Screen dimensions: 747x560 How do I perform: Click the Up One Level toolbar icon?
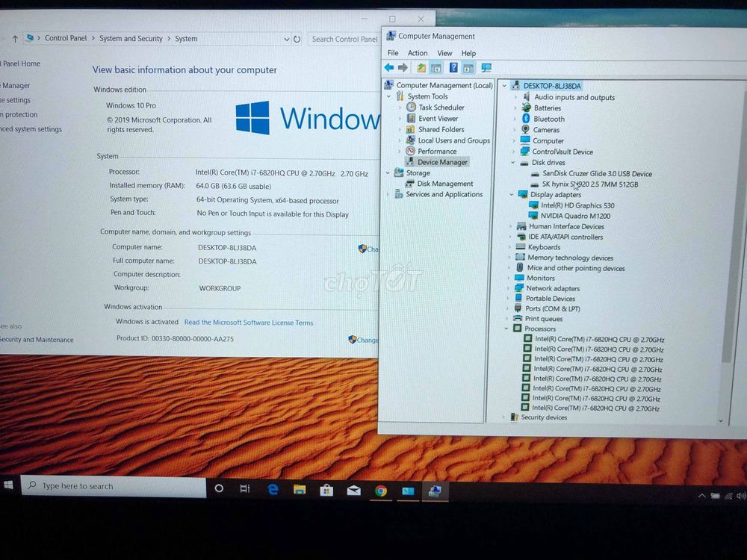pos(421,68)
